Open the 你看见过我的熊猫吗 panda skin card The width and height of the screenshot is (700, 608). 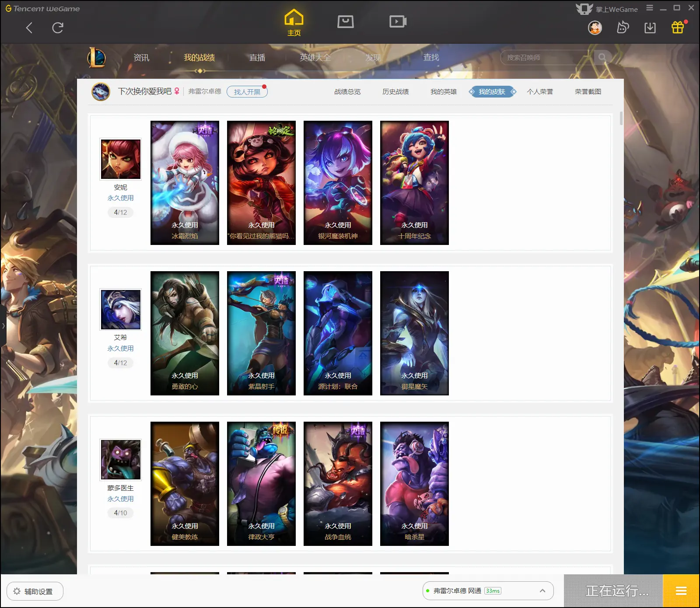pos(261,183)
